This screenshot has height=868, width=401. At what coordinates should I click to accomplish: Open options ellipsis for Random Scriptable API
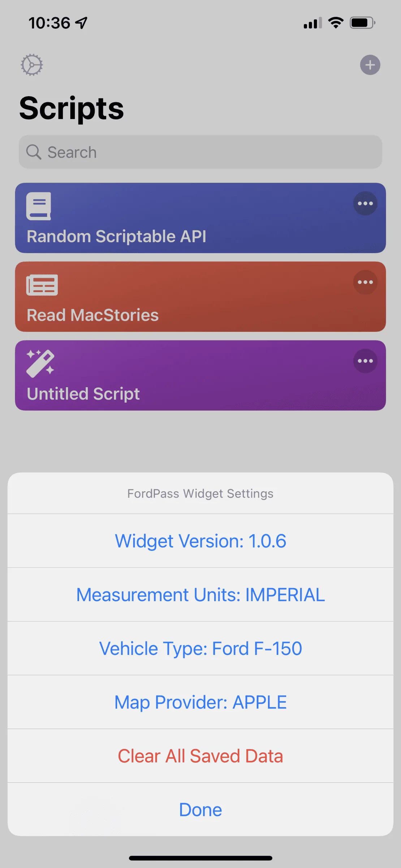(365, 203)
